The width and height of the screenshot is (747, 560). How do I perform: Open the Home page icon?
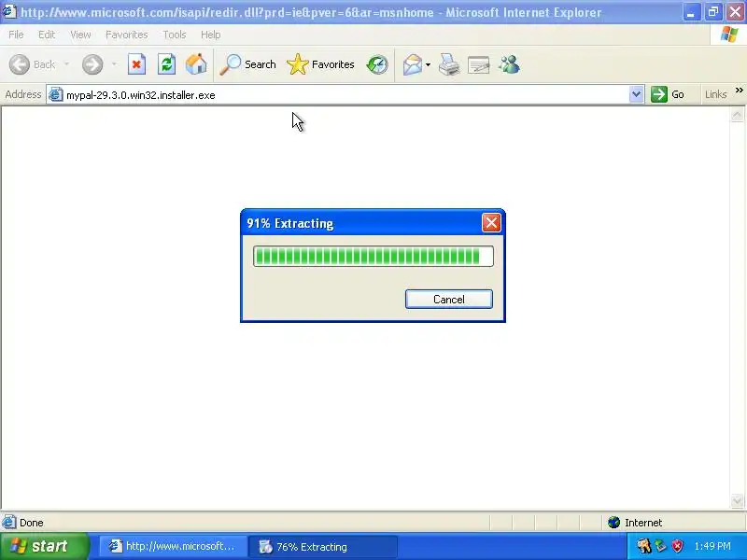pyautogui.click(x=196, y=64)
